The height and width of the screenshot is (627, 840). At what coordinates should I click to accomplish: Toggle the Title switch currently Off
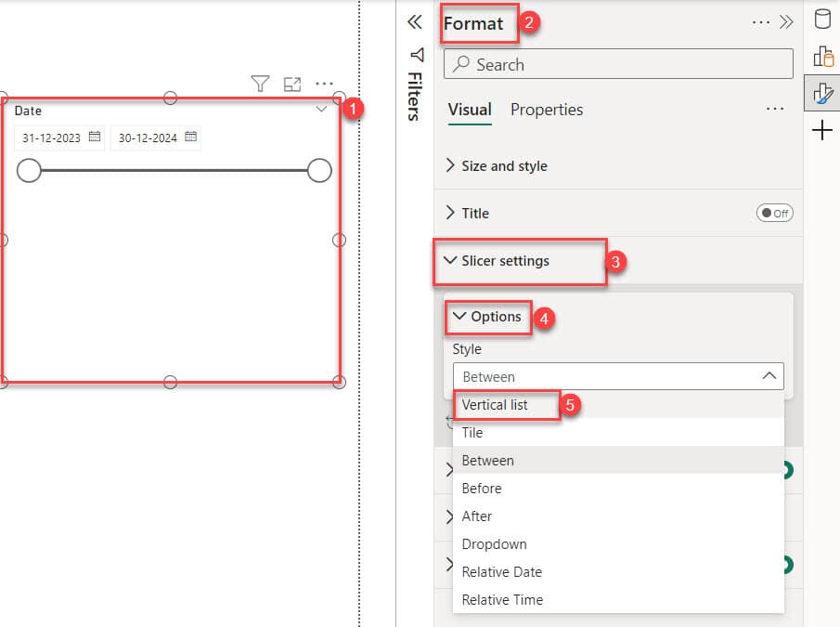coord(775,214)
